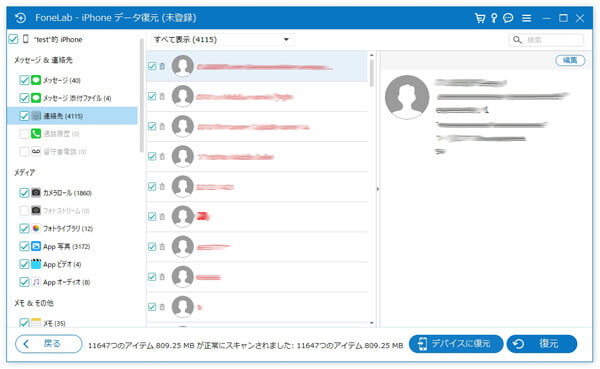Image resolution: width=600 pixels, height=369 pixels.
Task: Click the FoneLab logo icon in title bar
Action: coord(20,18)
